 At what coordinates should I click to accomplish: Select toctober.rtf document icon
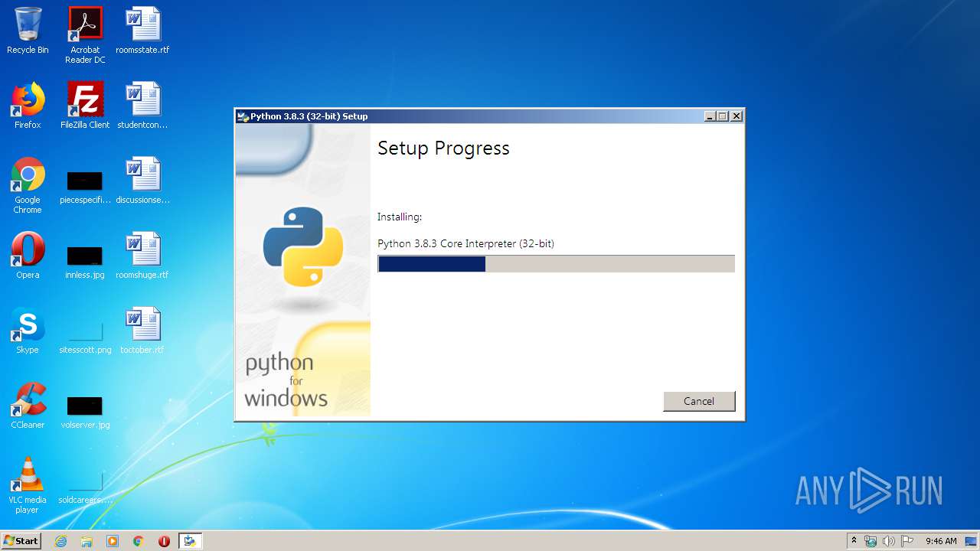142,331
